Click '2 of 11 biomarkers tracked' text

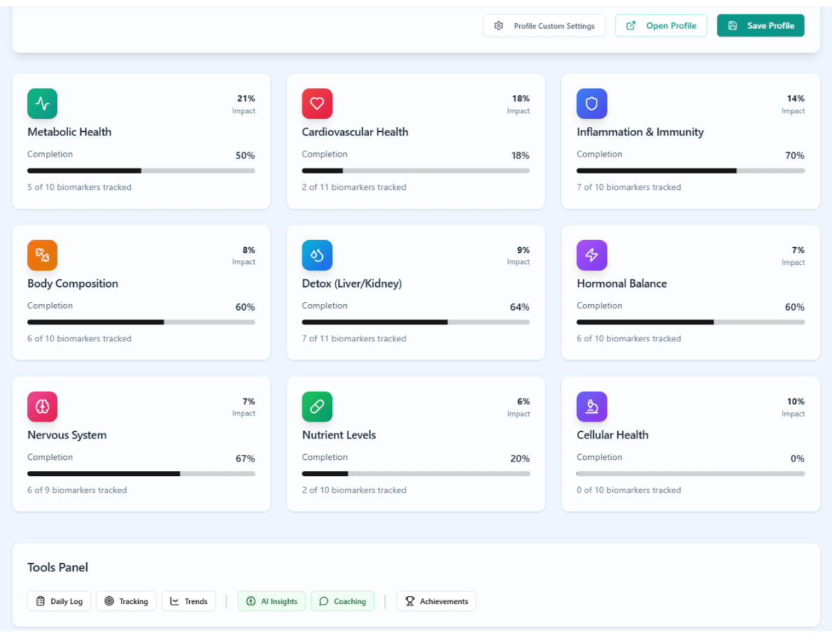[x=354, y=187]
